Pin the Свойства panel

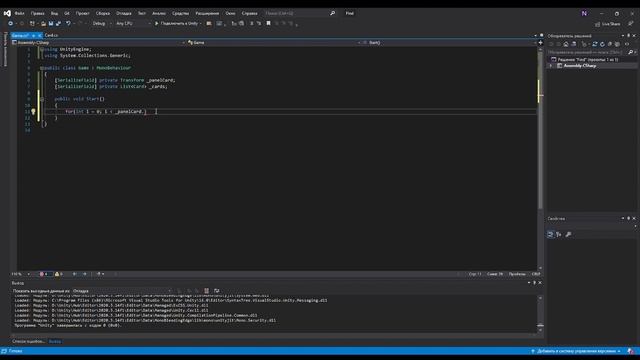[628, 218]
